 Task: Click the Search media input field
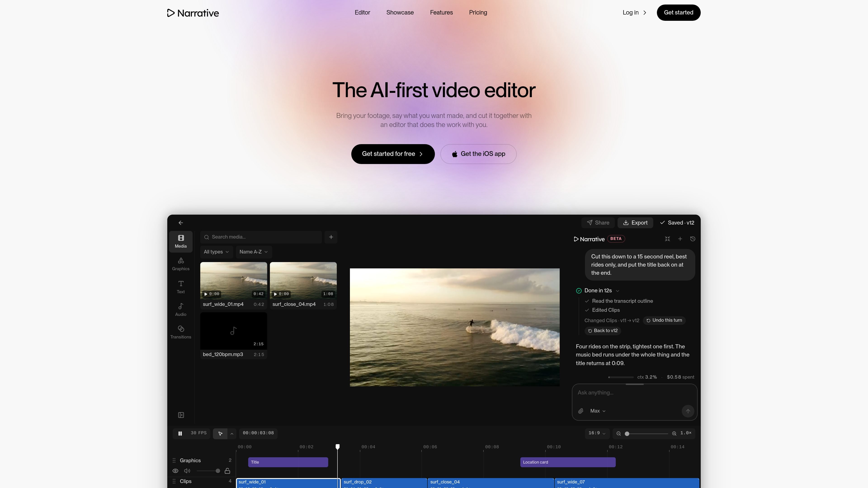coord(261,237)
